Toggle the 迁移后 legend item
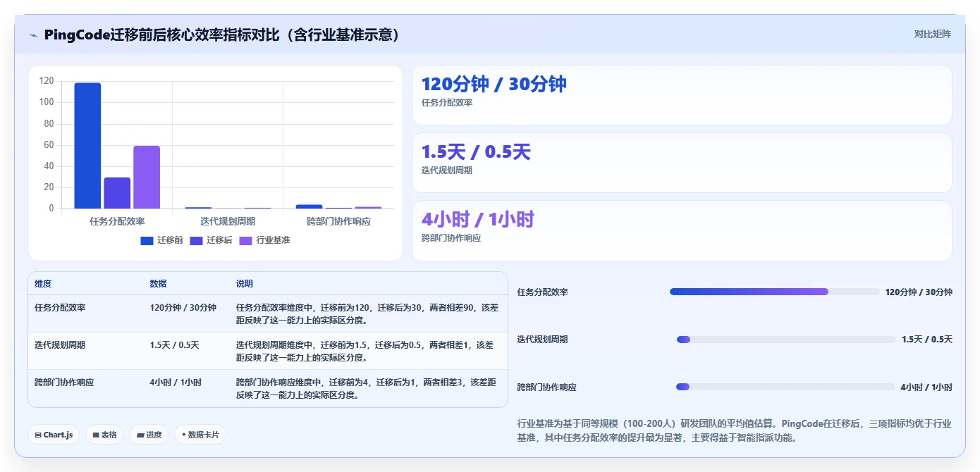 [x=211, y=240]
